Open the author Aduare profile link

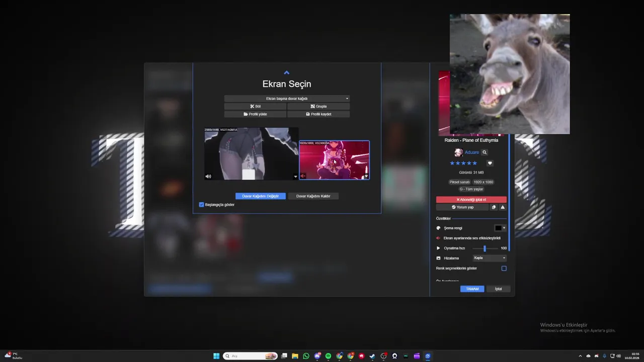471,152
